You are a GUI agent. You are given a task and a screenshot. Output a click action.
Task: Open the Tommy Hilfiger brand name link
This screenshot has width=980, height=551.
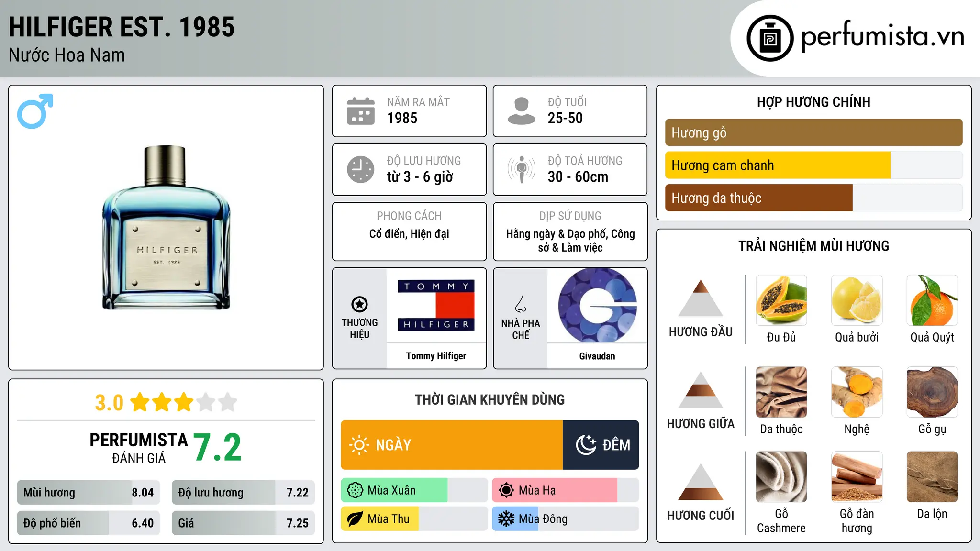pos(436,356)
